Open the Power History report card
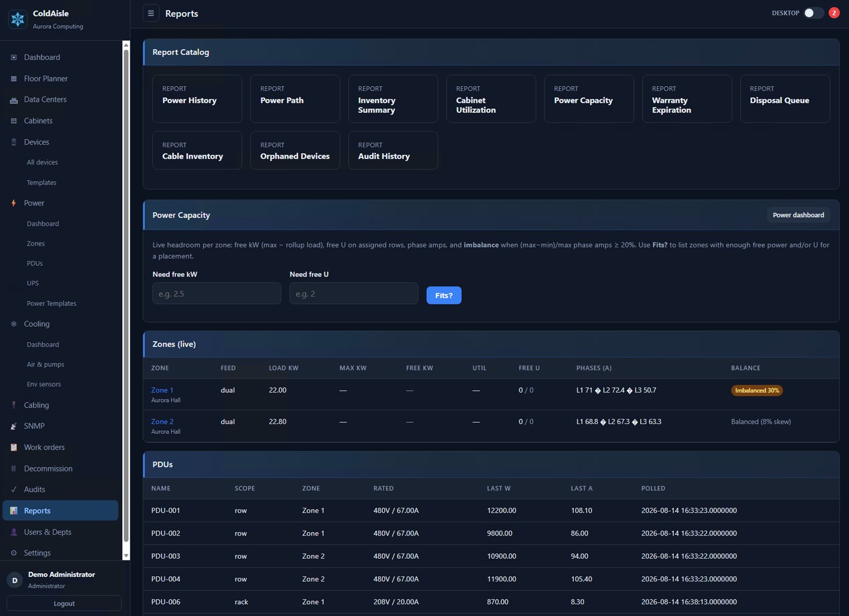Viewport: 849px width, 616px height. coord(197,99)
